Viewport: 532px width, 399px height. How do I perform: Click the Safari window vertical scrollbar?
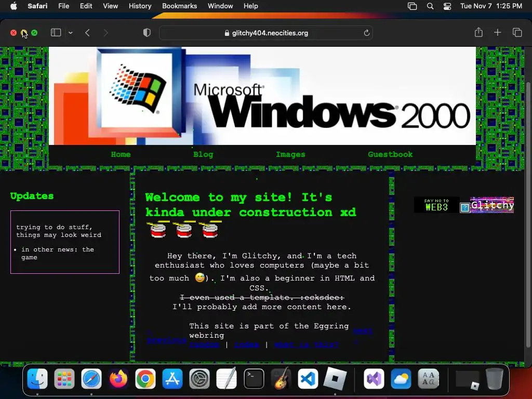(x=528, y=214)
